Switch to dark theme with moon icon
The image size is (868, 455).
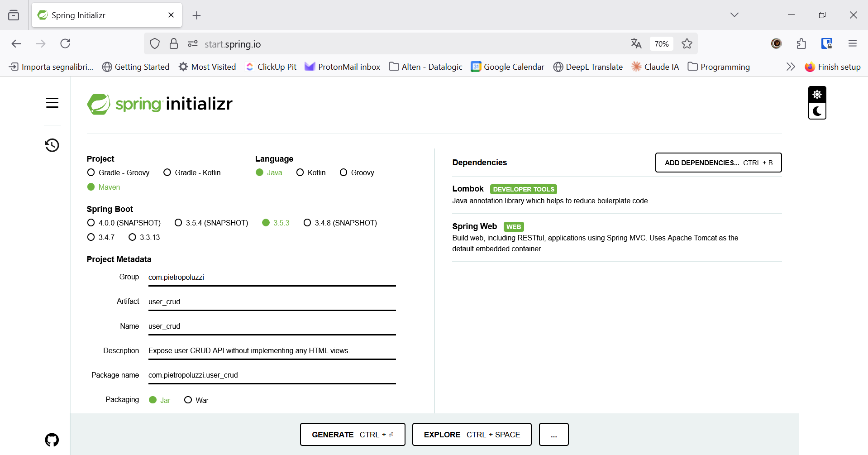[x=817, y=111]
